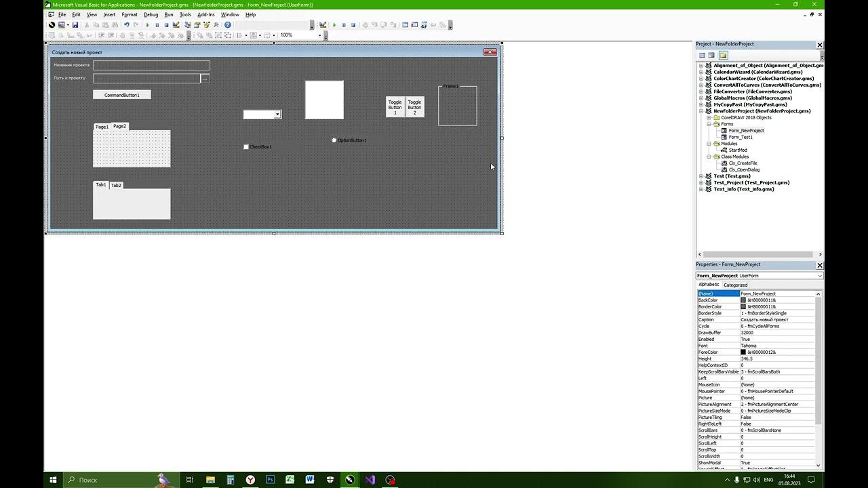Screen dimensions: 868x488
Task: Open Yandex Browser from the taskbar
Action: tap(250, 480)
